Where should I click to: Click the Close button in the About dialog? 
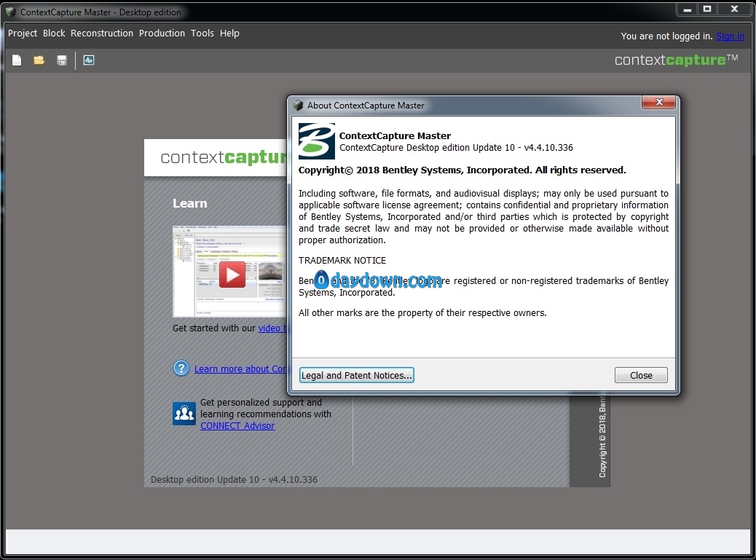[641, 376]
